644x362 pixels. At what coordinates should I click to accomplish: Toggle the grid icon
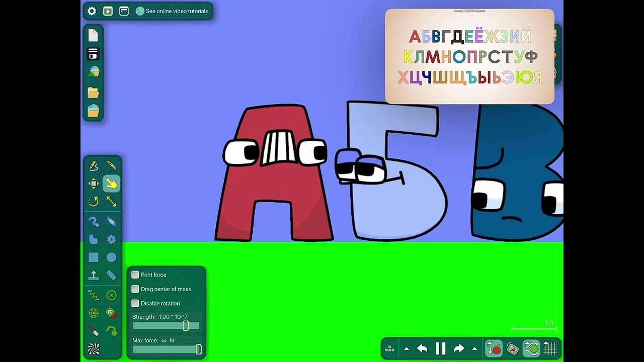coord(550,348)
